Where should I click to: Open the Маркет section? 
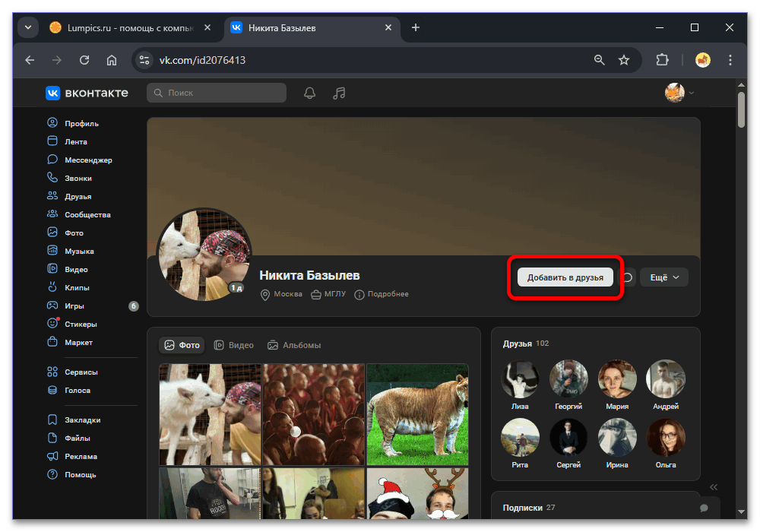(69, 342)
